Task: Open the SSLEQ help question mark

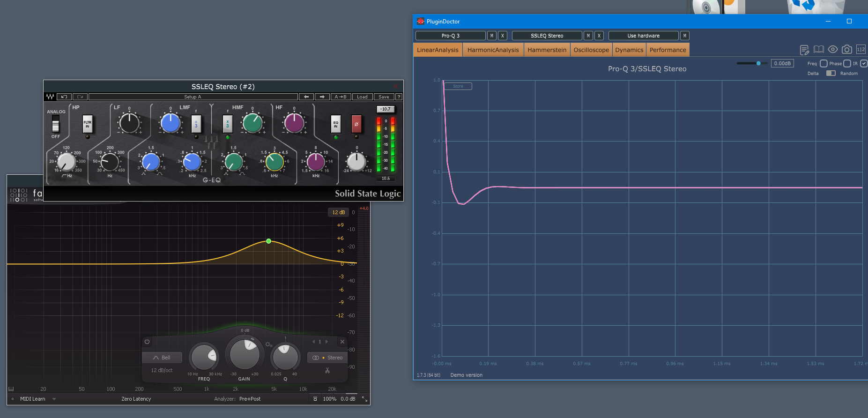Action: [399, 97]
